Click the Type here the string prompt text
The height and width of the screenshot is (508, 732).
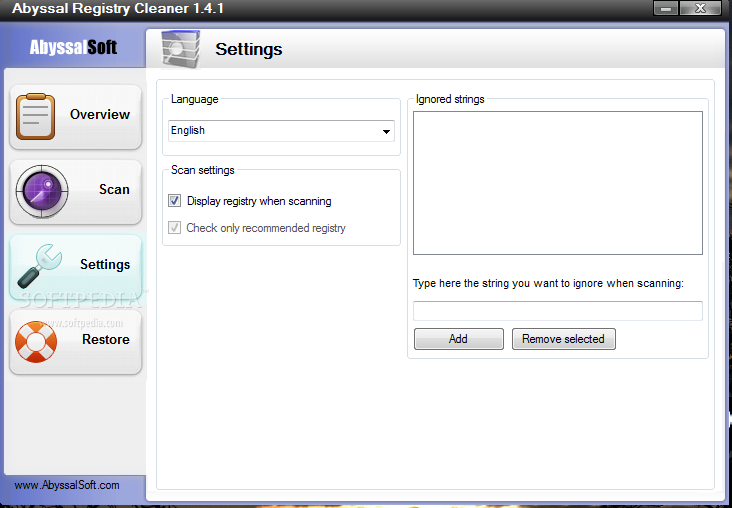[x=548, y=283]
